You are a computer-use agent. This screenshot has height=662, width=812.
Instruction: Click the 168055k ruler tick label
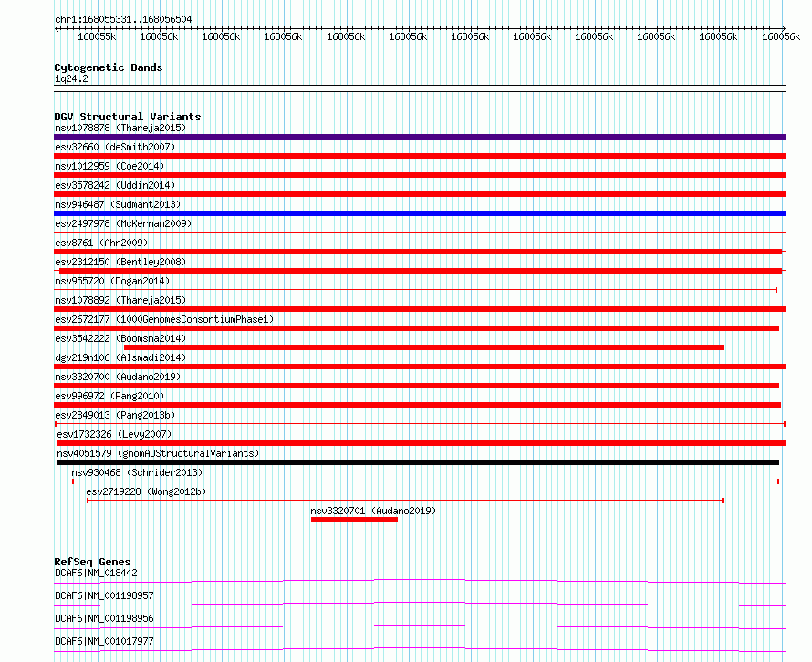(97, 36)
